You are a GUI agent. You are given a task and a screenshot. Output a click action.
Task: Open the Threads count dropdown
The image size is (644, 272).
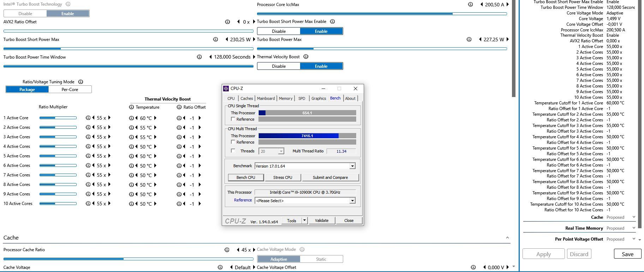281,151
